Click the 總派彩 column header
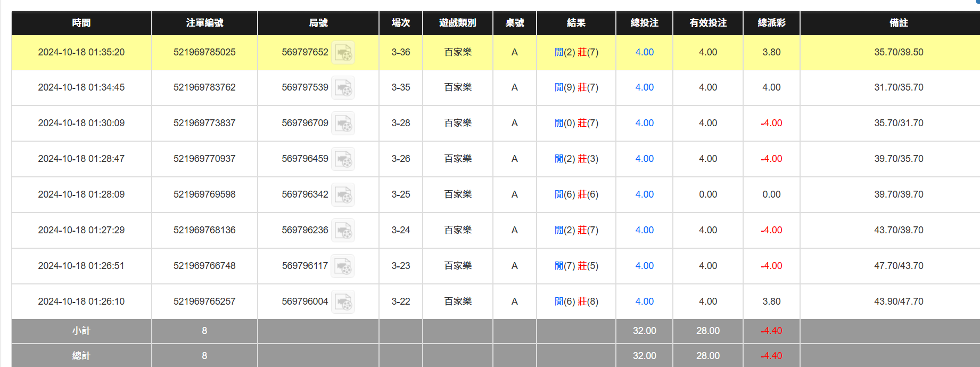Image resolution: width=980 pixels, height=367 pixels. [771, 23]
